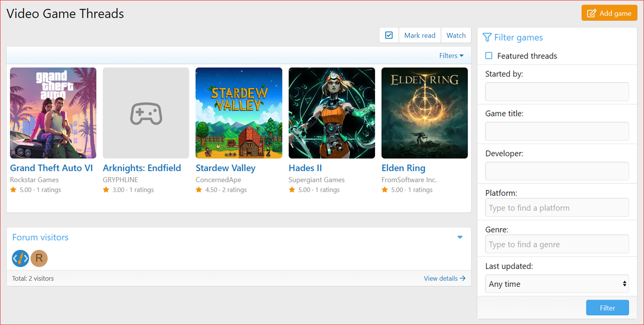Click the Video Game Threads page title

pyautogui.click(x=65, y=14)
